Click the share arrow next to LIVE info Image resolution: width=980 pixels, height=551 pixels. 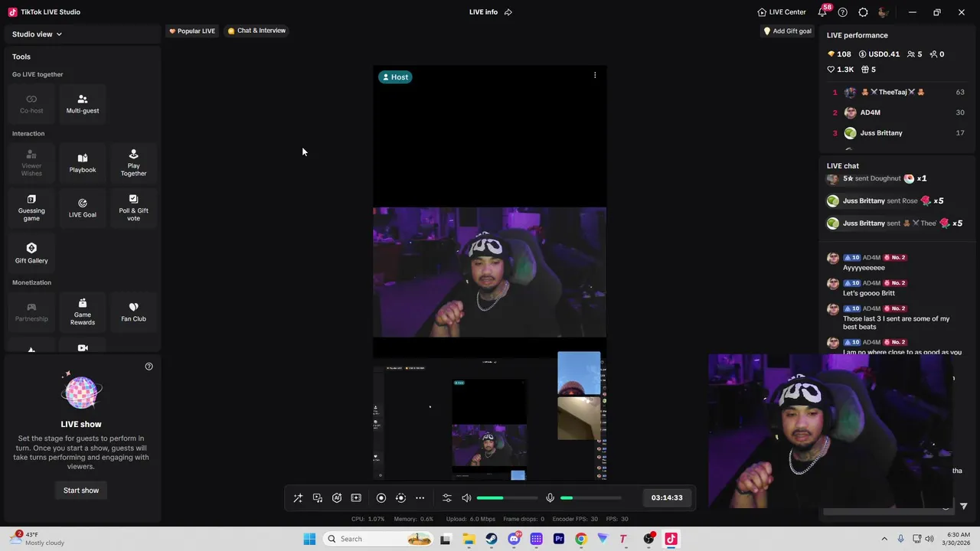(508, 12)
